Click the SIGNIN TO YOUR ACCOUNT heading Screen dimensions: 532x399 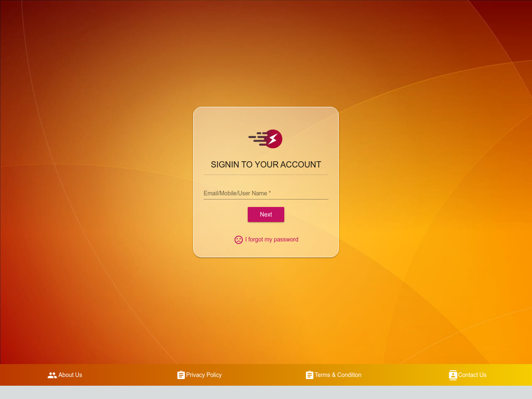[x=266, y=165]
